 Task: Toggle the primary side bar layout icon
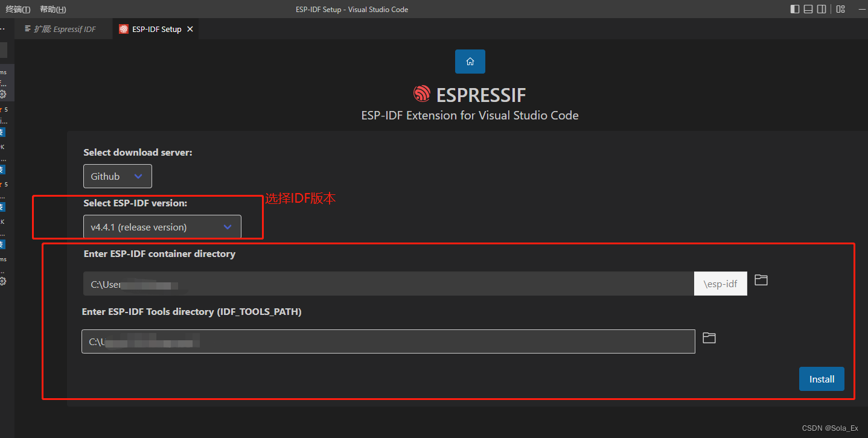pyautogui.click(x=795, y=9)
